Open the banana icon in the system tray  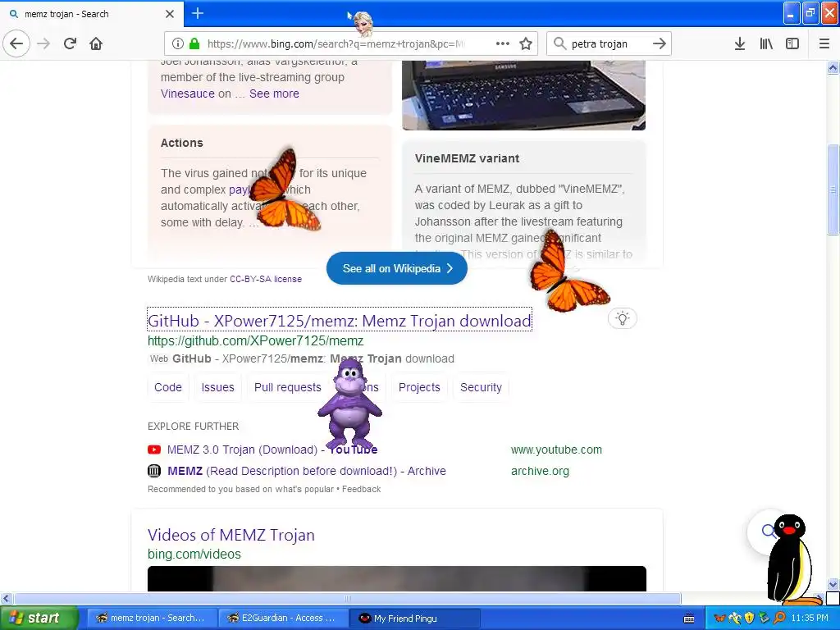point(735,619)
